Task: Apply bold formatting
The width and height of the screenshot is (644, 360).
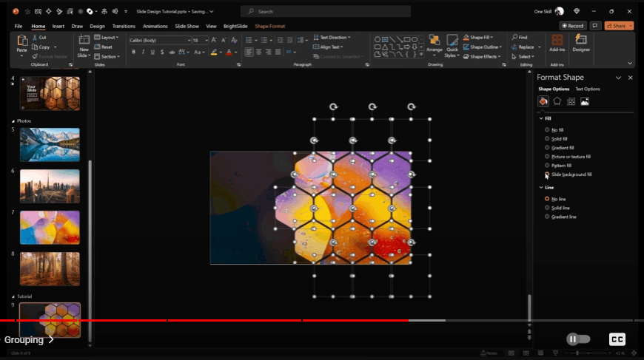Action: click(x=133, y=52)
